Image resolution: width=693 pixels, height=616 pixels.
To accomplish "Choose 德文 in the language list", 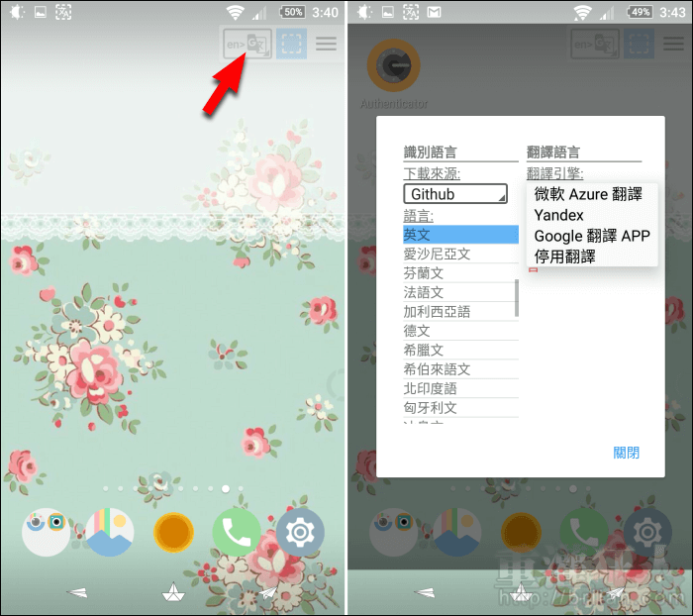I will (459, 331).
